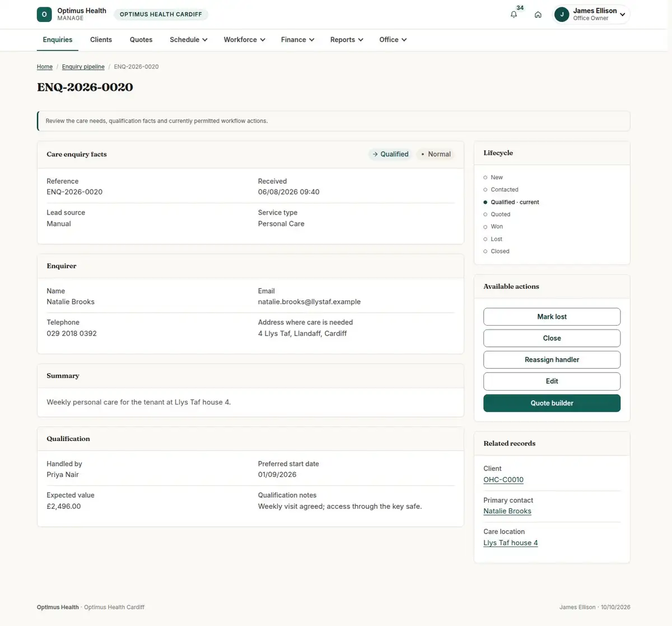This screenshot has height=626, width=672.
Task: Click the Close action button
Action: (552, 338)
